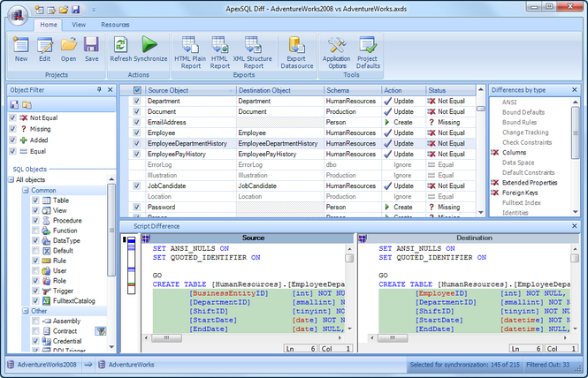The width and height of the screenshot is (588, 378).
Task: Select Extended Properties difference type
Action: [x=530, y=183]
